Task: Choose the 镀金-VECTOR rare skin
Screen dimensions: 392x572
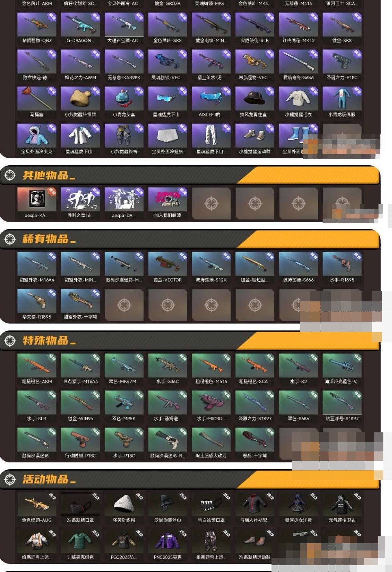Action: coord(168,268)
